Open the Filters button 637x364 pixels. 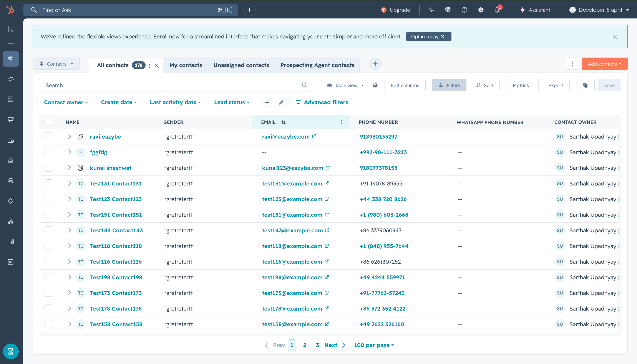coord(449,85)
